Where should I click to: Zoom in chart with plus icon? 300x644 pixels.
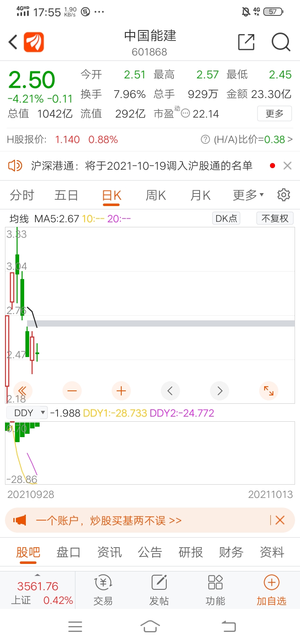pyautogui.click(x=121, y=391)
